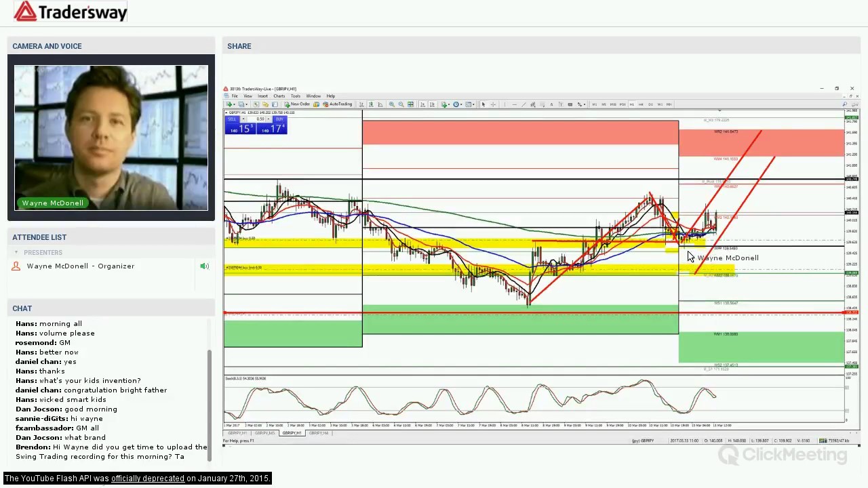
Task: Open the Periods clock dropdown
Action: (458, 104)
